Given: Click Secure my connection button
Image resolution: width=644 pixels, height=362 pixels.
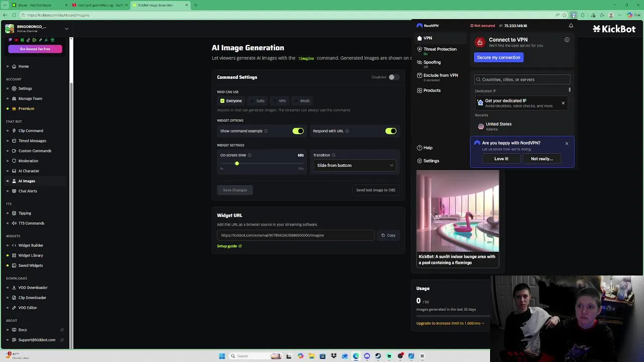Looking at the screenshot, I should click(x=499, y=57).
